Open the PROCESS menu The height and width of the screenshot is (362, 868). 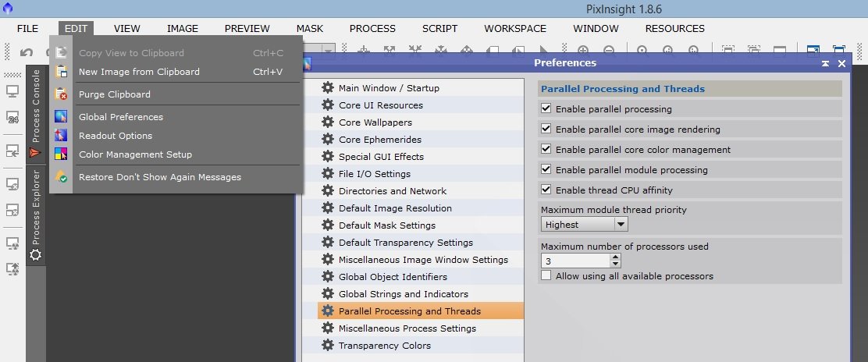click(x=372, y=28)
